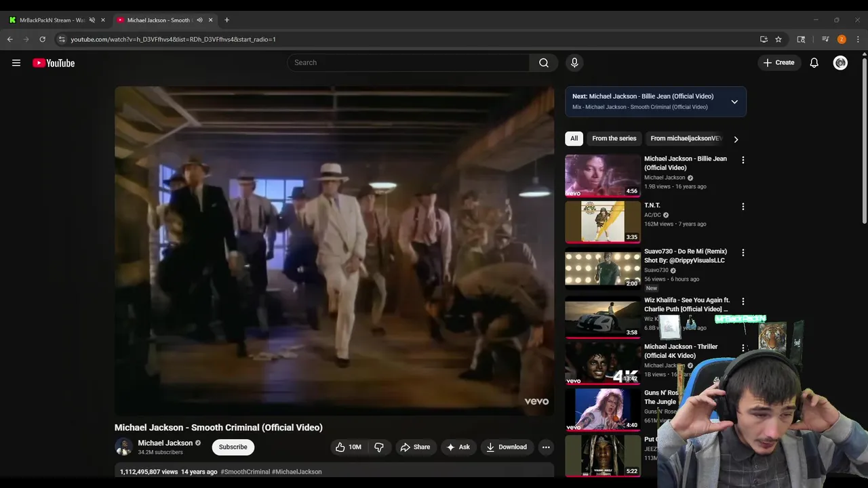Image resolution: width=868 pixels, height=488 pixels.
Task: Install app icon in address bar
Action: pos(764,39)
